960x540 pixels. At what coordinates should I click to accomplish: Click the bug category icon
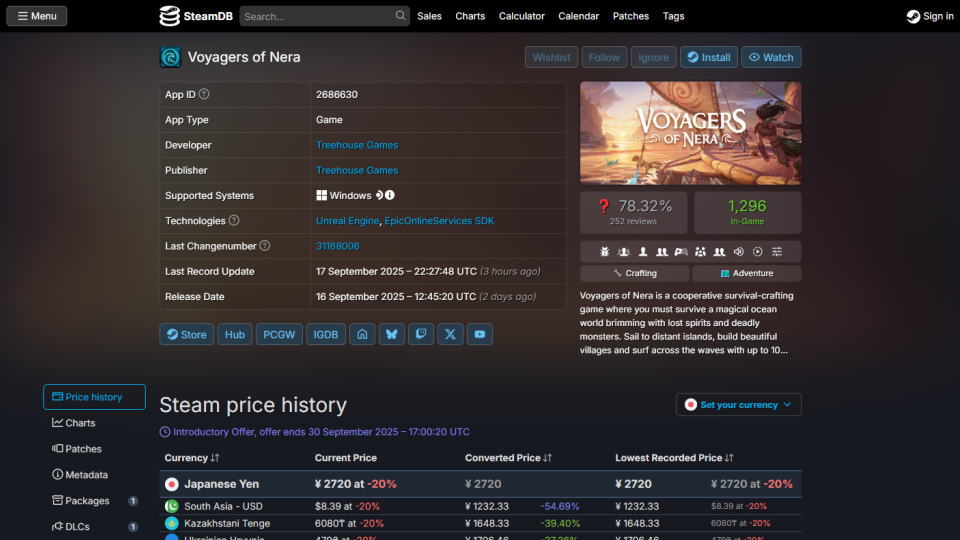point(605,252)
